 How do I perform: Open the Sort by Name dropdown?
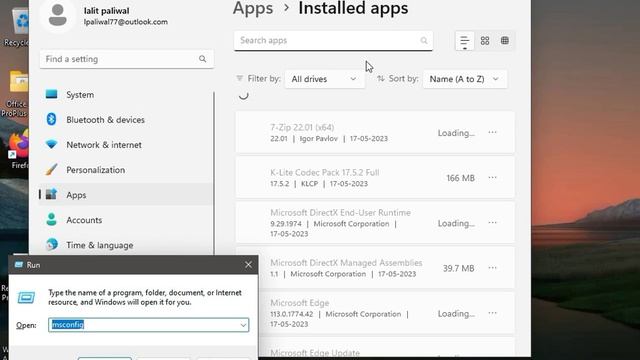[465, 79]
